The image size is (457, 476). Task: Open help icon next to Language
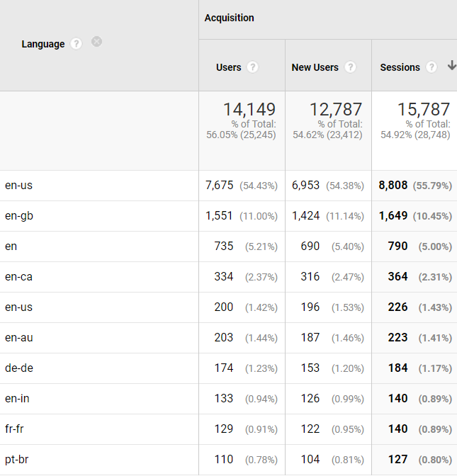tap(77, 44)
